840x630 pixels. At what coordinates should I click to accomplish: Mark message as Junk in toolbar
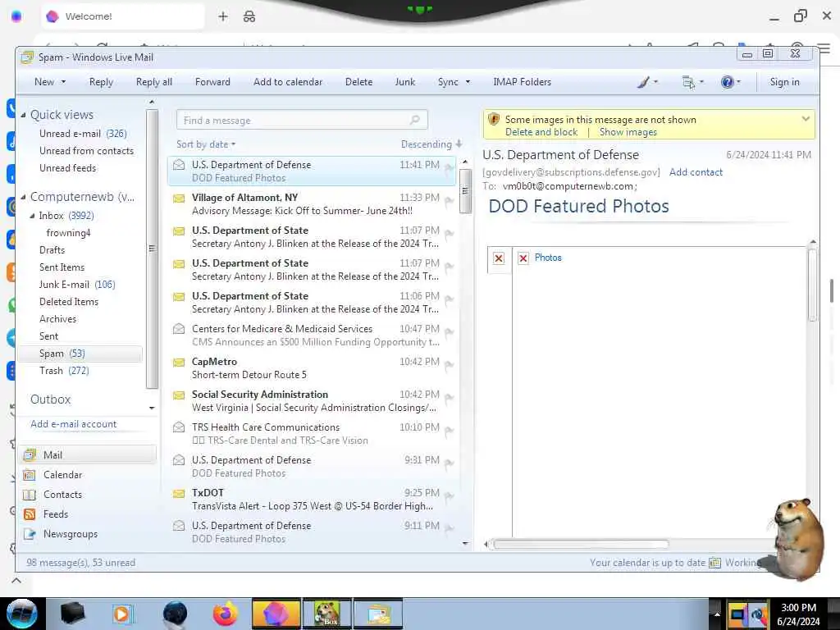[x=405, y=82]
